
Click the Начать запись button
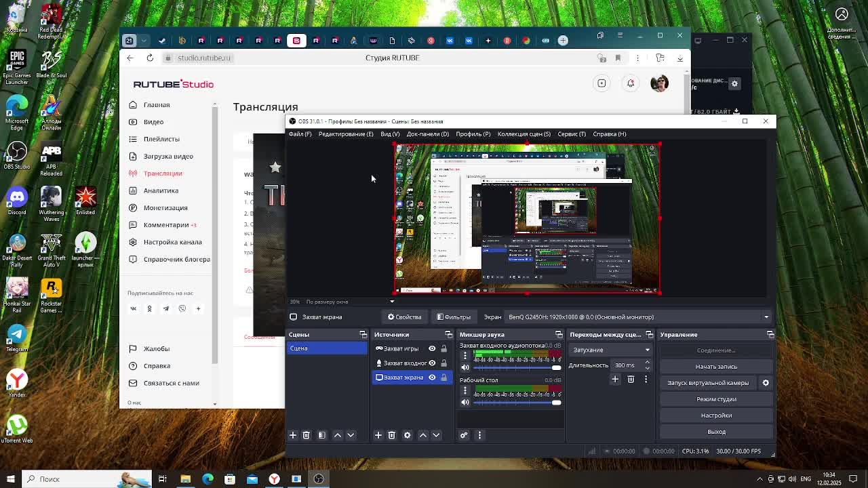(716, 367)
